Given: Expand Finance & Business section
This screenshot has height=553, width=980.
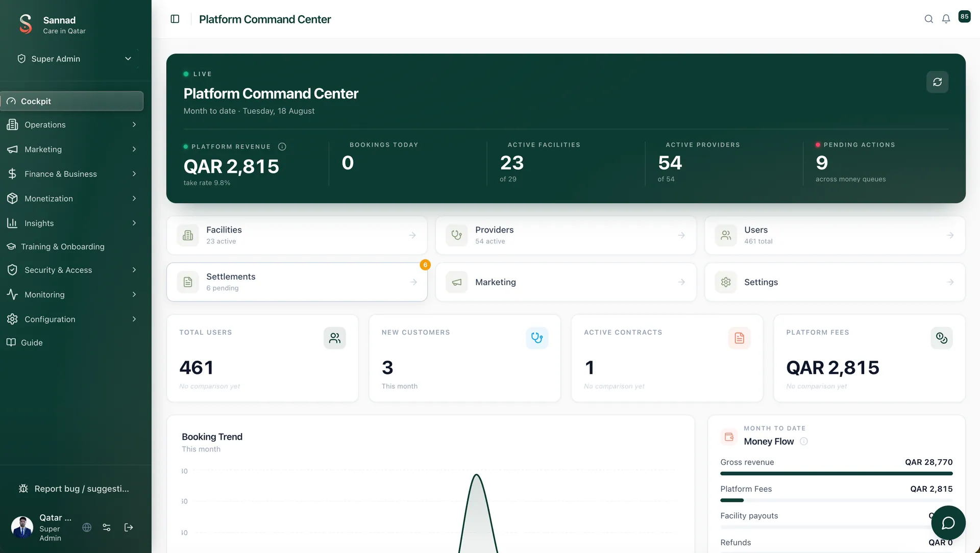Looking at the screenshot, I should point(72,173).
